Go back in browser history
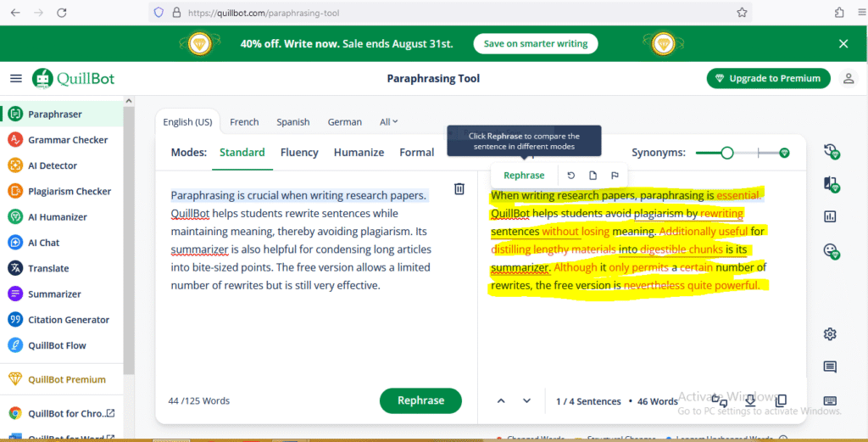 (15, 13)
